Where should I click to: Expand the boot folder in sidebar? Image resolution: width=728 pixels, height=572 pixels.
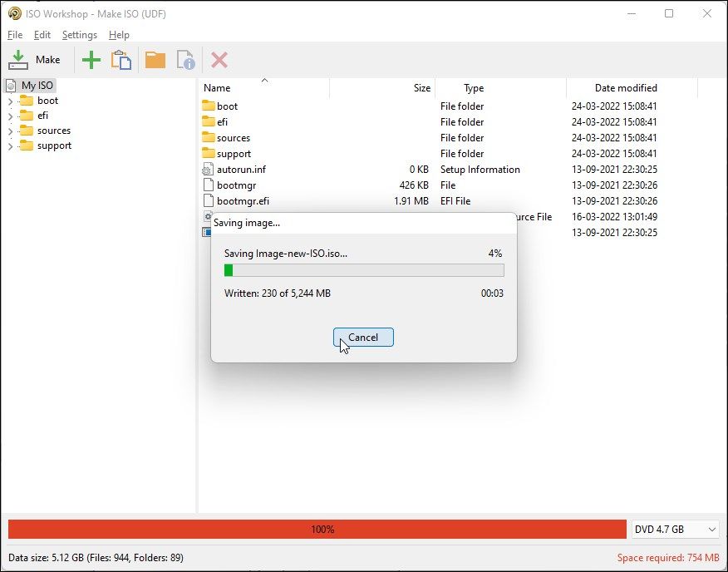point(11,100)
